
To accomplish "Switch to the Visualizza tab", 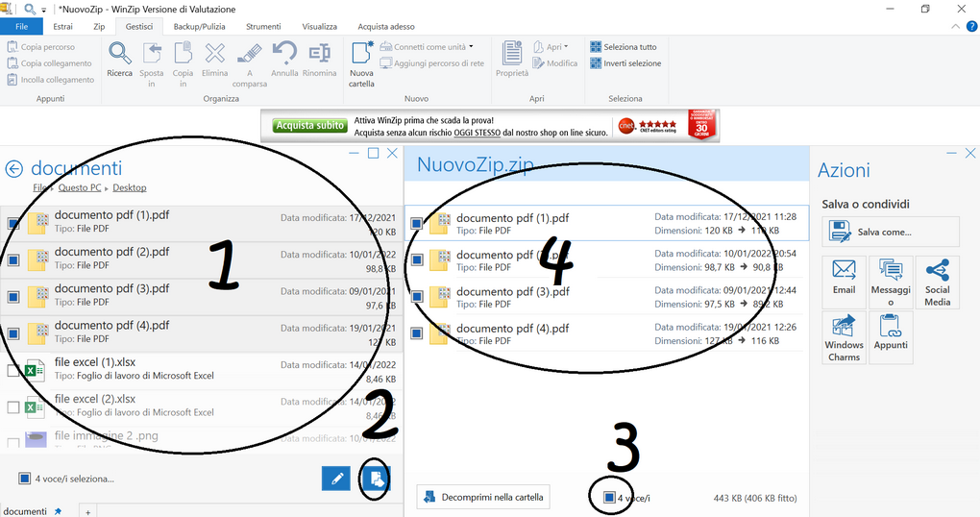I will [x=319, y=26].
